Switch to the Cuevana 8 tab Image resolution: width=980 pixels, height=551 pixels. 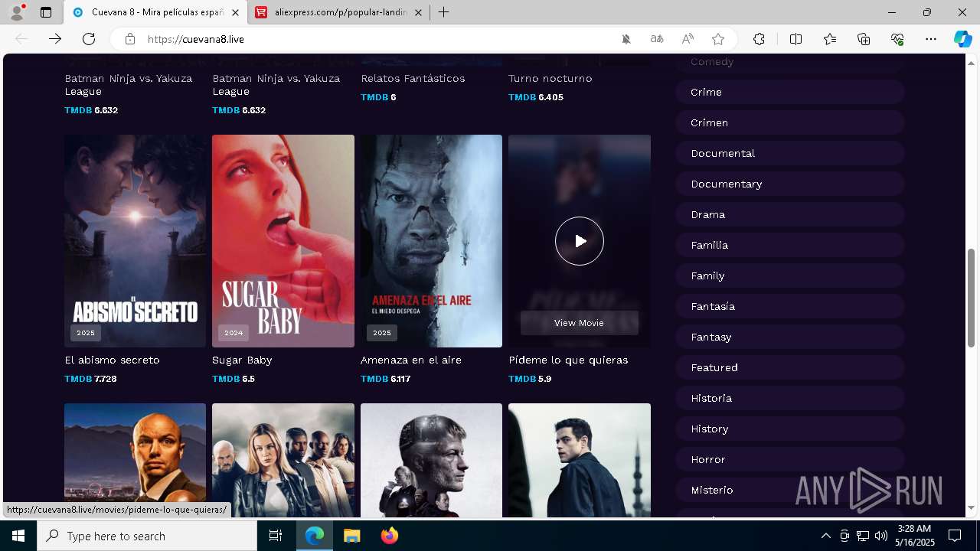click(x=155, y=12)
